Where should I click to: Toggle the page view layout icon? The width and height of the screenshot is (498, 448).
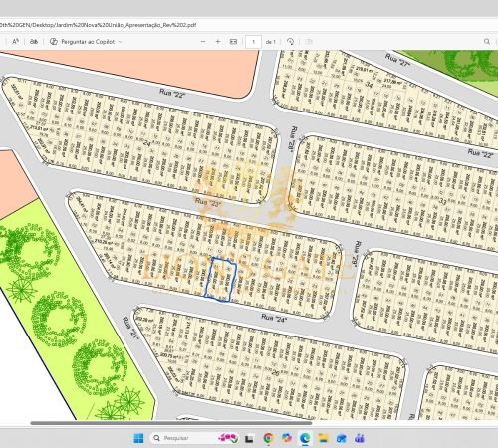309,42
